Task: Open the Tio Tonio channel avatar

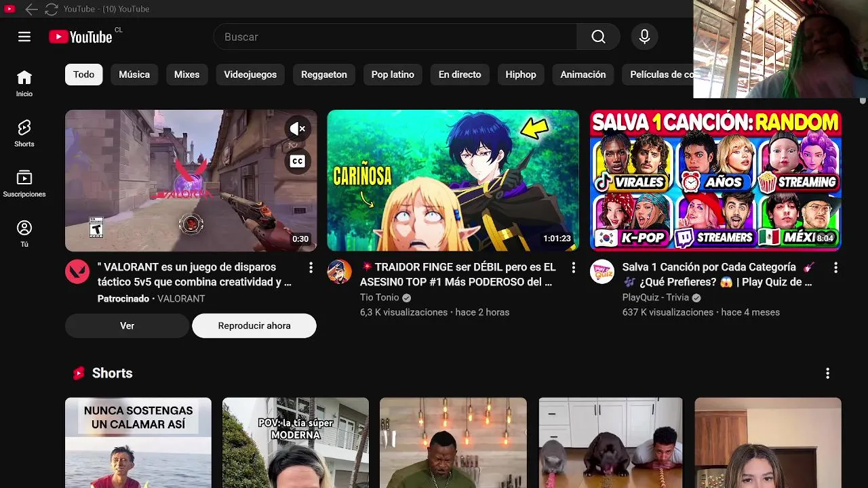Action: pyautogui.click(x=340, y=271)
